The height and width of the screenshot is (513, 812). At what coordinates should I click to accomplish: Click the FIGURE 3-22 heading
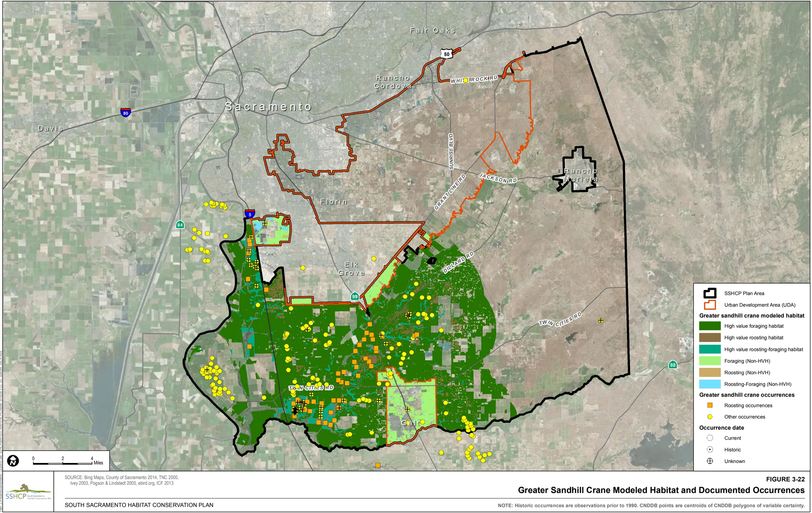pos(785,479)
